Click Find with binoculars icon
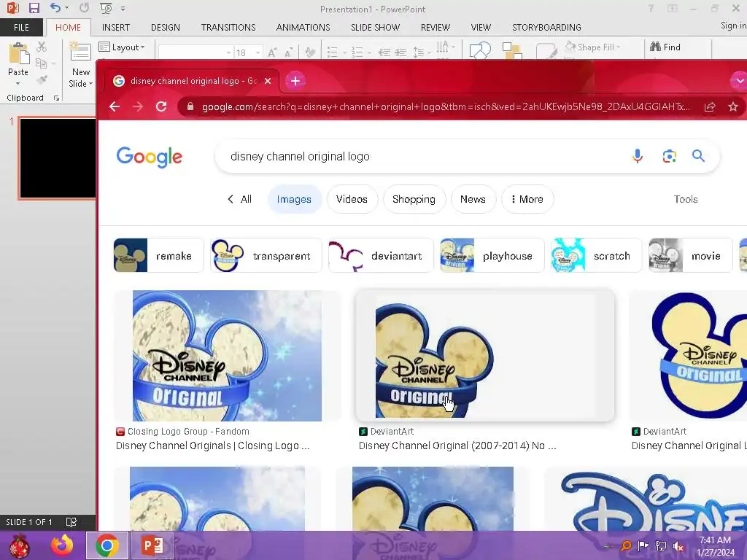Viewport: 747px width, 560px height. click(x=665, y=47)
